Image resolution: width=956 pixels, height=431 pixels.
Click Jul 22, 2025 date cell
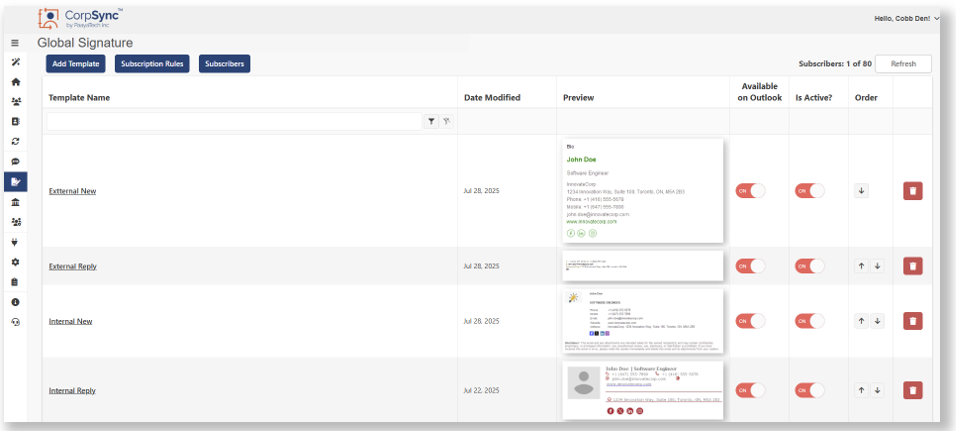[481, 391]
